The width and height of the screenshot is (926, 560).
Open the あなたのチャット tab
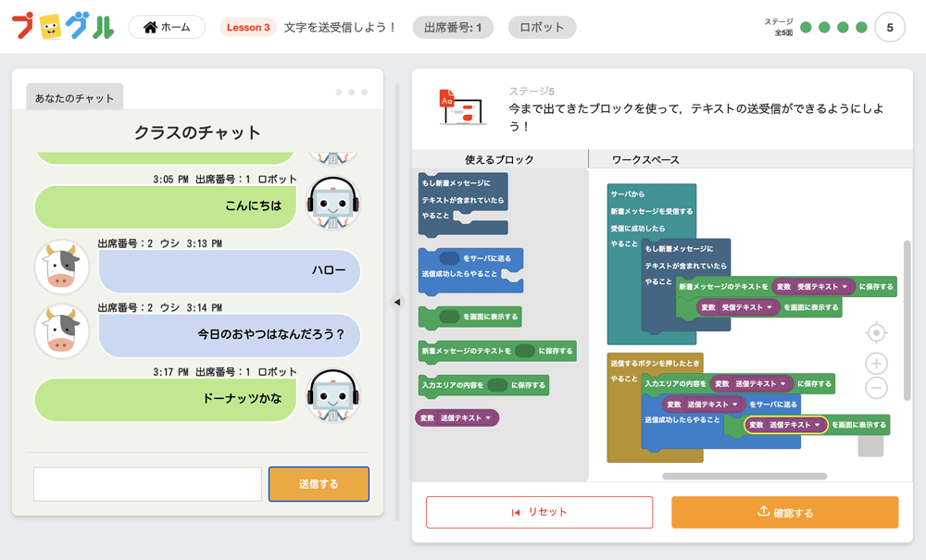pyautogui.click(x=74, y=97)
